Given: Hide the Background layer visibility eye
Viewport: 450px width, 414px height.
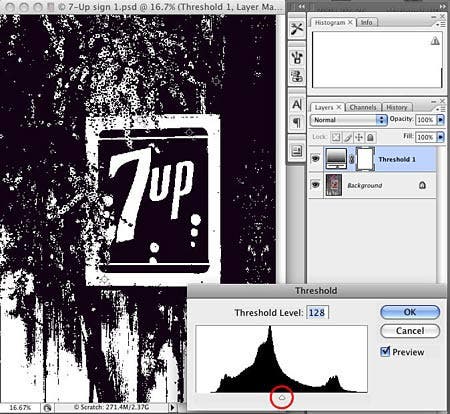Looking at the screenshot, I should [x=315, y=184].
